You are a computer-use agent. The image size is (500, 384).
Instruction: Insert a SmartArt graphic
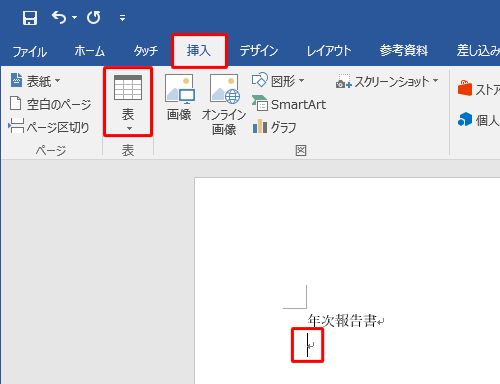pos(289,104)
